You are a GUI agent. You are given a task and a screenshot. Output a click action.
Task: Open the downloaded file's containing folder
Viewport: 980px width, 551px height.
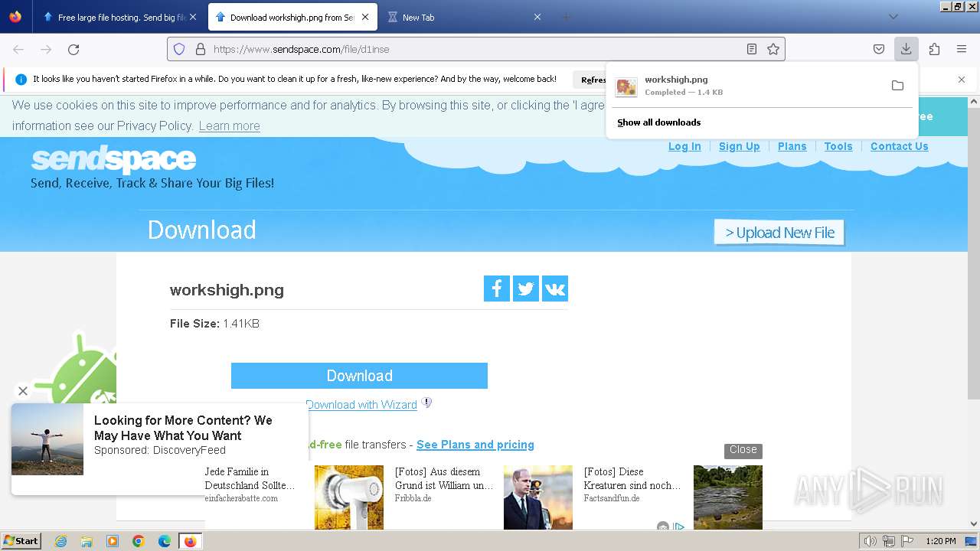click(897, 85)
